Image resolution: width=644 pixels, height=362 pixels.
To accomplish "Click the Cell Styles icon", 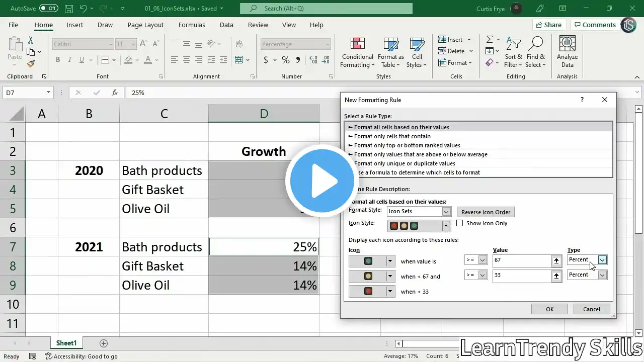I will tap(417, 44).
